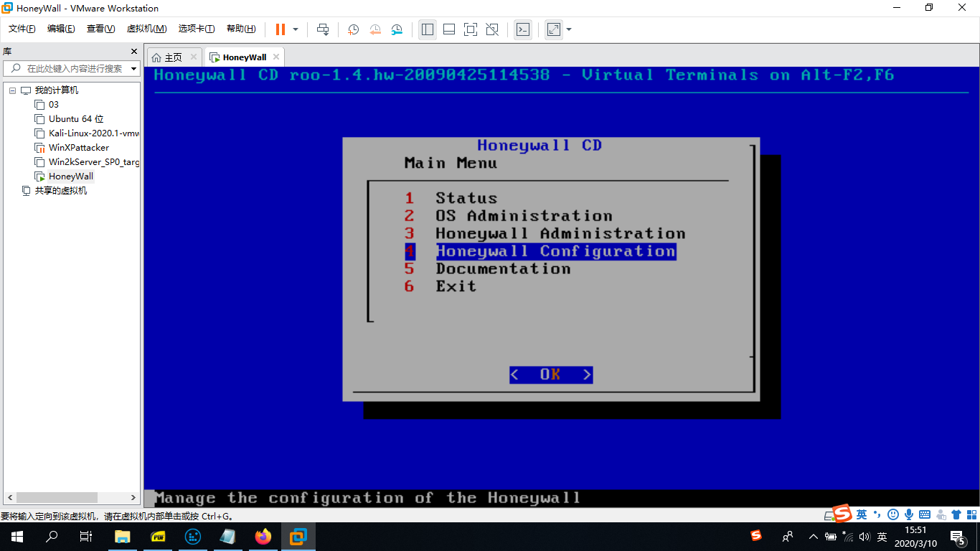This screenshot has width=980, height=551.
Task: Open the Sogou emoji smiley panel
Action: [893, 514]
